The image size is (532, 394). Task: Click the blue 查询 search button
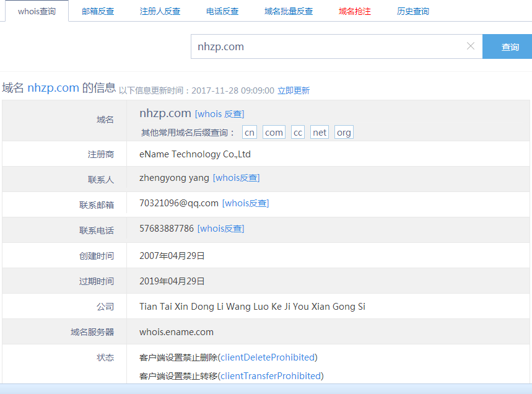click(x=508, y=46)
